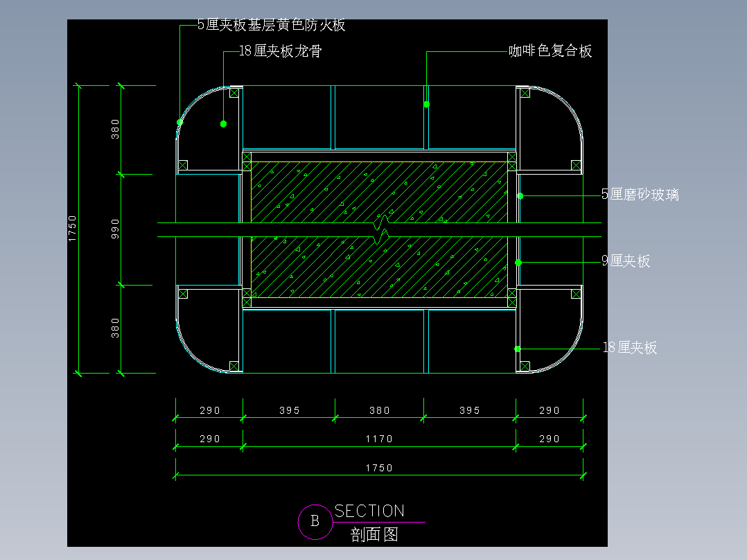Viewport: 747px width, 560px height.
Task: Click the horizontal 1750 overall width dimension
Action: pos(379,468)
